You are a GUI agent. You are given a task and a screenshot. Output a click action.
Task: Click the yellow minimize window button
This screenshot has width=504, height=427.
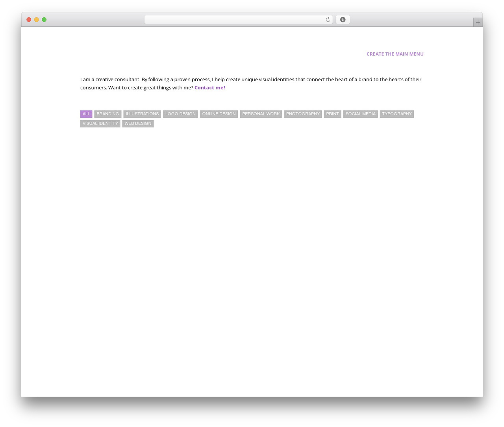click(x=37, y=20)
